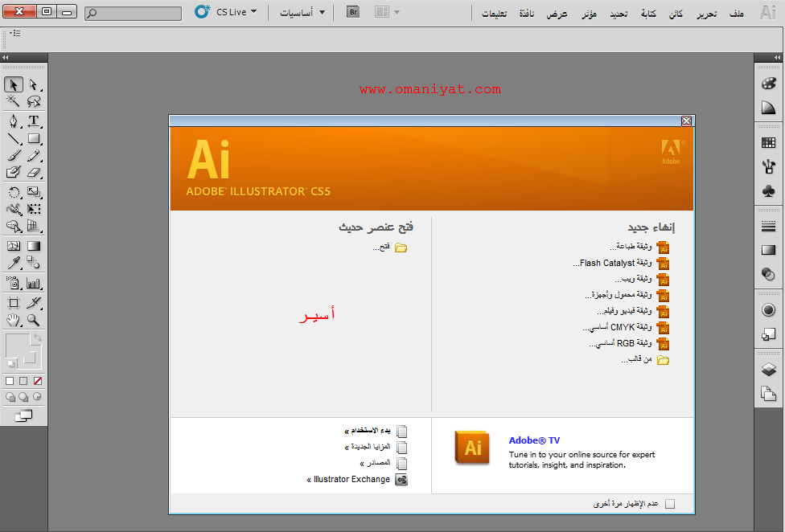The image size is (785, 532).
Task: Create a new web document "وثيقة ويب"
Action: [x=642, y=279]
